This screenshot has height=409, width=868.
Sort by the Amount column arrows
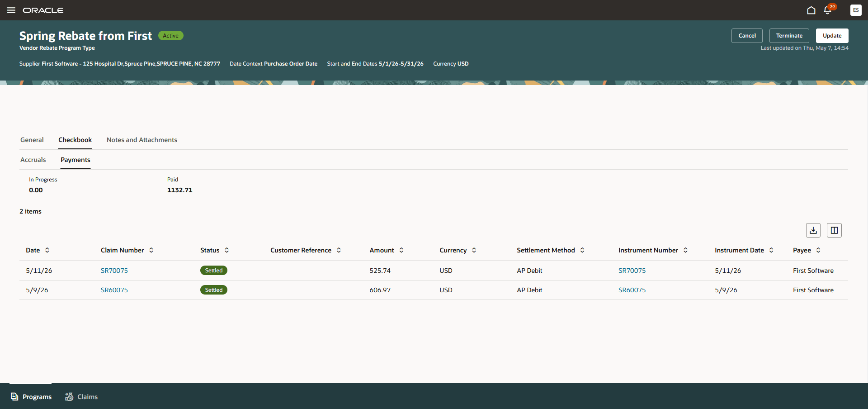401,250
